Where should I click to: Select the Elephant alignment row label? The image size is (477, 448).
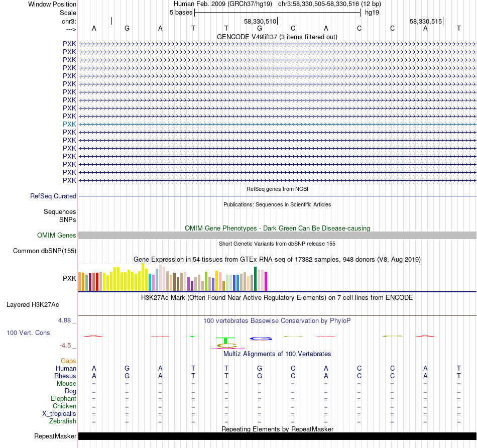coord(64,399)
